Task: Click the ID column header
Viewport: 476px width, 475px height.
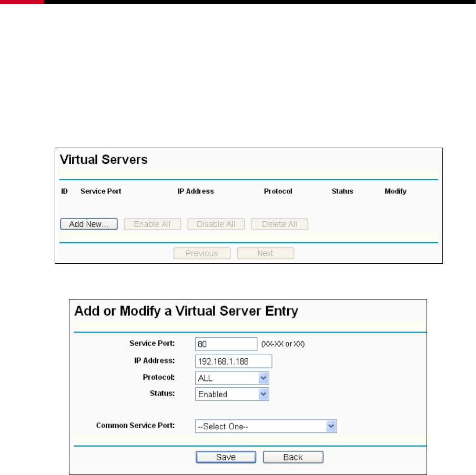Action: coord(64,191)
